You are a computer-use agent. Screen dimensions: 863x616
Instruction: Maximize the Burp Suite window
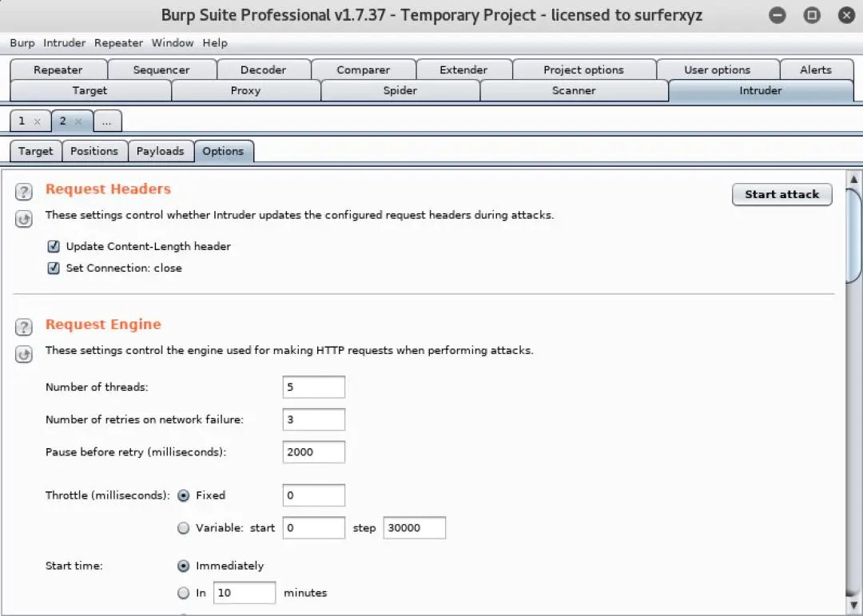click(812, 15)
